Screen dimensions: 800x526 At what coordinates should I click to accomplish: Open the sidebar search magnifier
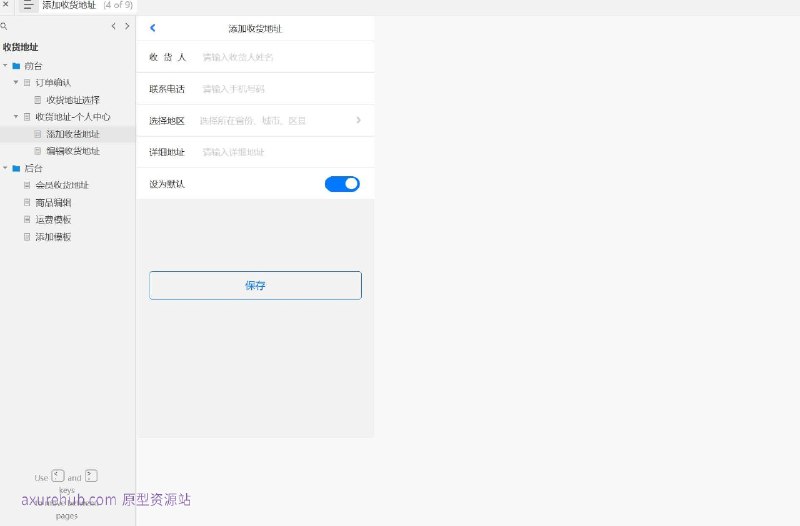point(4,26)
